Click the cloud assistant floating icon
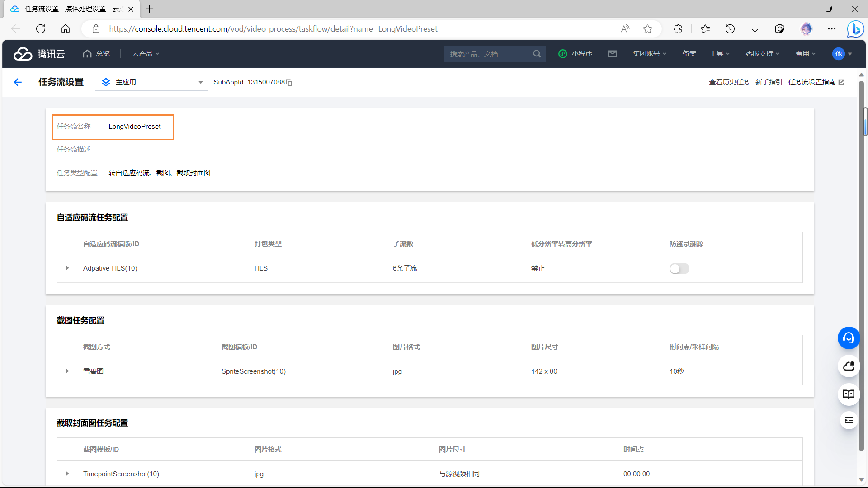The image size is (868, 488). 849,366
